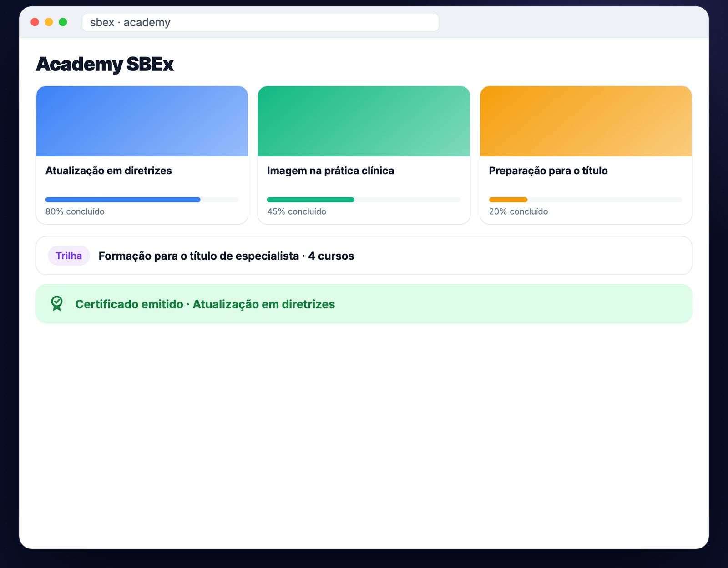728x568 pixels.
Task: Click the blue 80% progress bar
Action: tap(142, 200)
